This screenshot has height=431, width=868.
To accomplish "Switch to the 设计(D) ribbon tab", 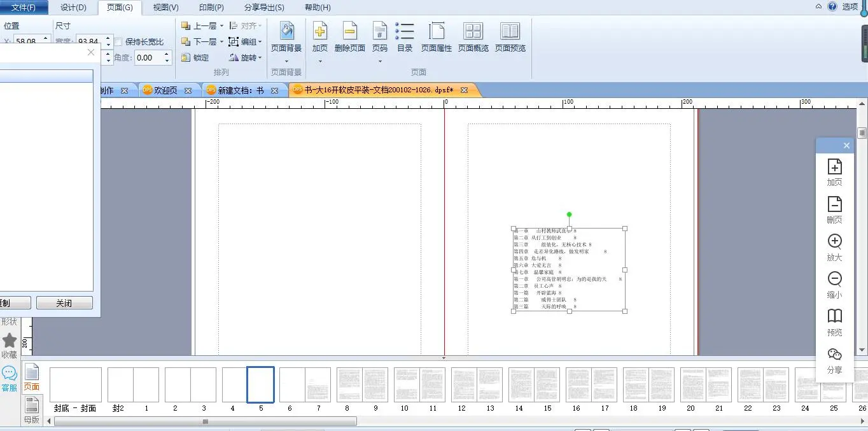I will tap(73, 8).
